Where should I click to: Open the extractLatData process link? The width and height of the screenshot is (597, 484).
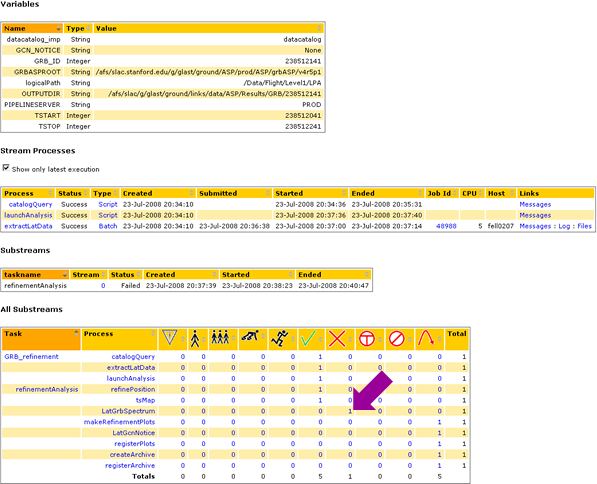pyautogui.click(x=28, y=226)
